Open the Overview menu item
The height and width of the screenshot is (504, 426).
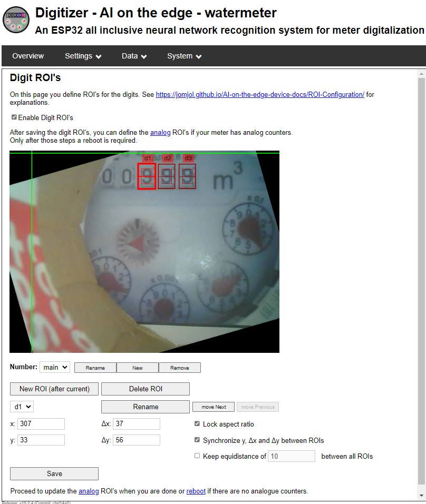(x=28, y=56)
